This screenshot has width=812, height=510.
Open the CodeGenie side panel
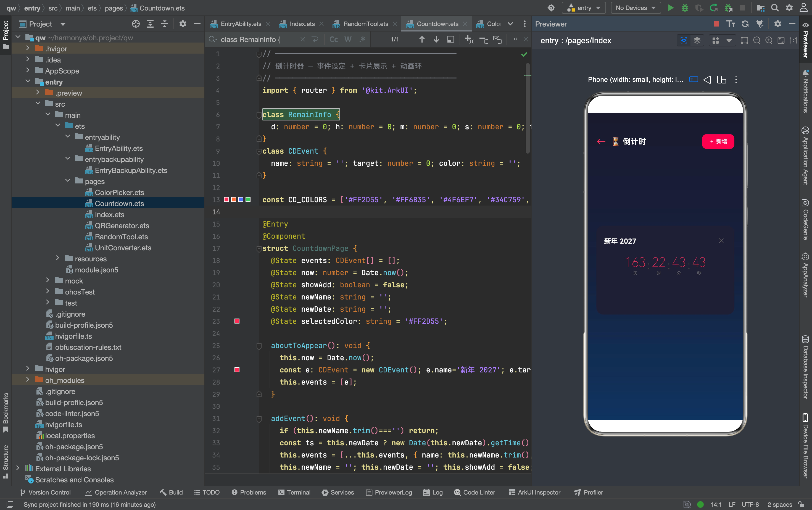coord(806,220)
